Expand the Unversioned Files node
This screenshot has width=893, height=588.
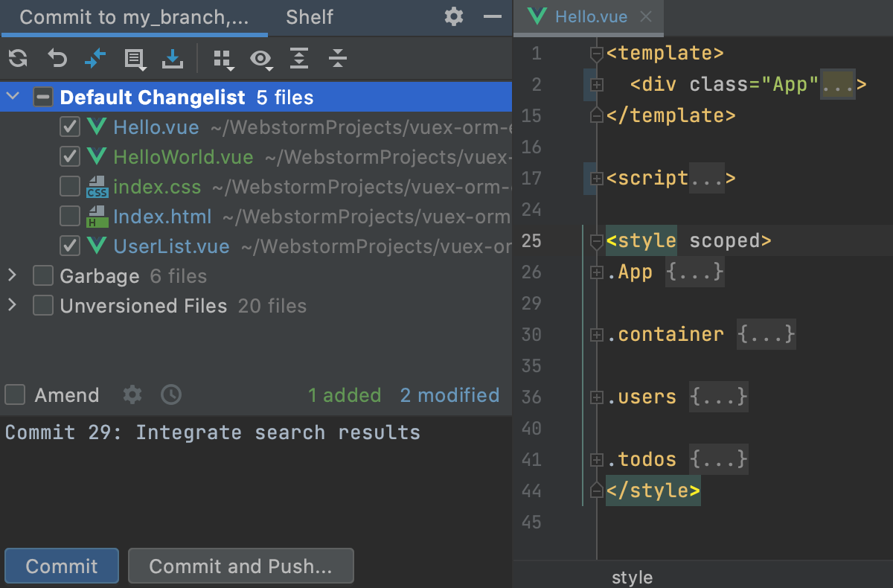click(x=12, y=305)
